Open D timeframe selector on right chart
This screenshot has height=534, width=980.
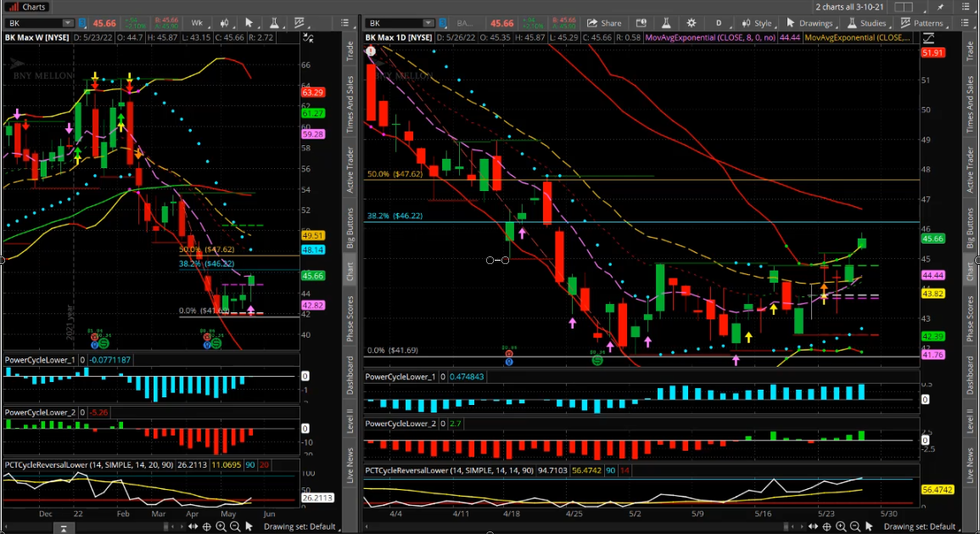(719, 23)
